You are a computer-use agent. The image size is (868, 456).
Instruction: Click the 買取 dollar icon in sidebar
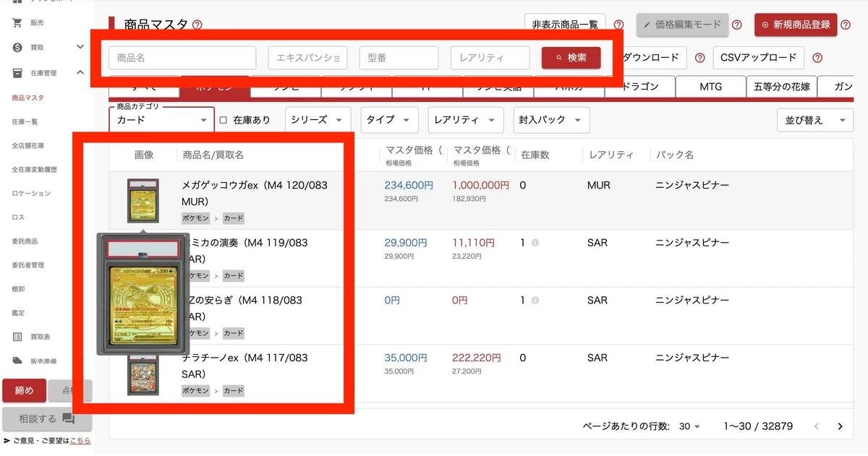click(17, 48)
